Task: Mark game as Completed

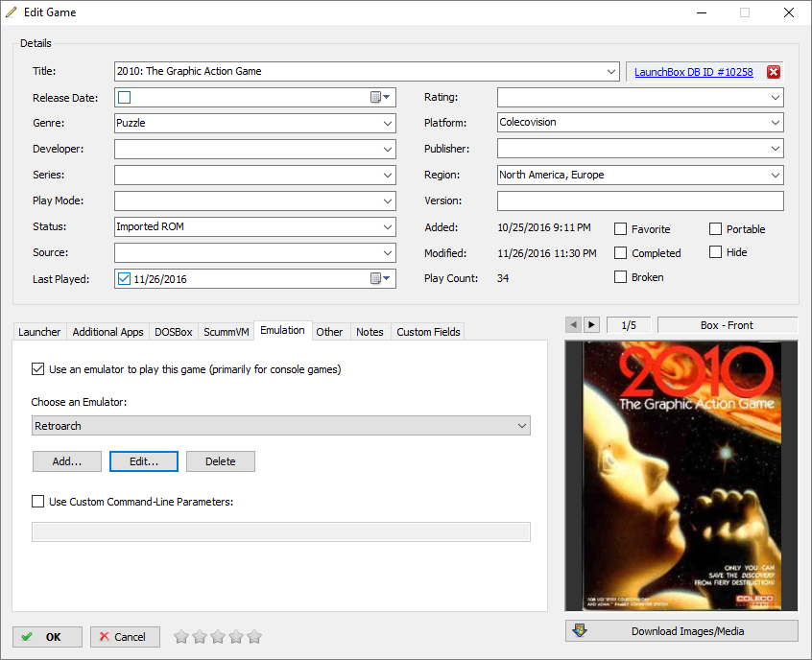Action: coord(620,252)
